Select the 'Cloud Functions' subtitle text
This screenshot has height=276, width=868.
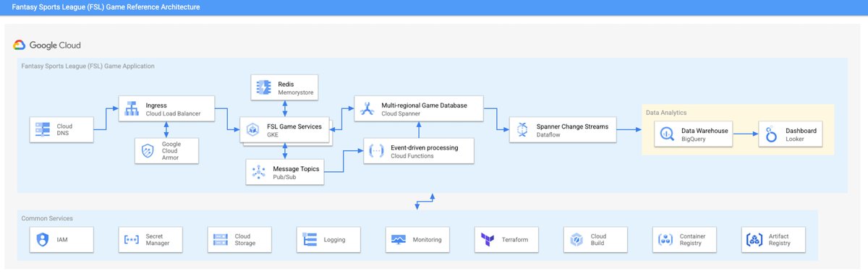coord(412,155)
